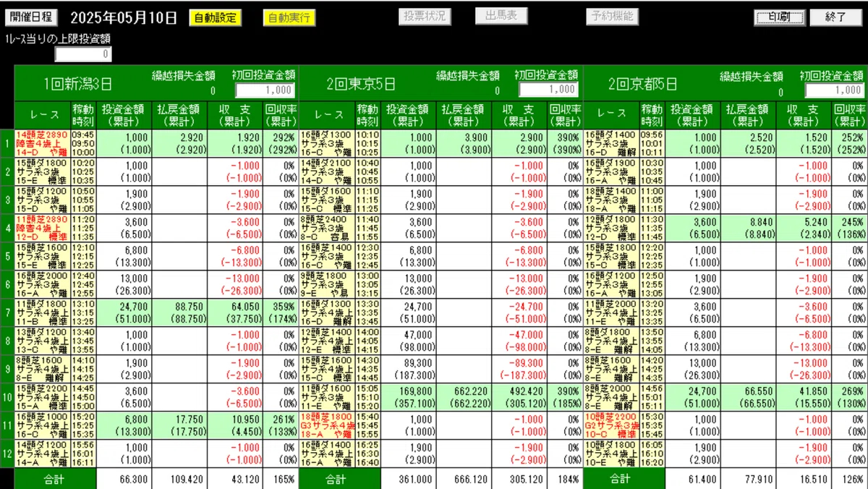Start the yellow 自動実行 button
Viewport: 868px width, 489px height.
click(x=289, y=17)
